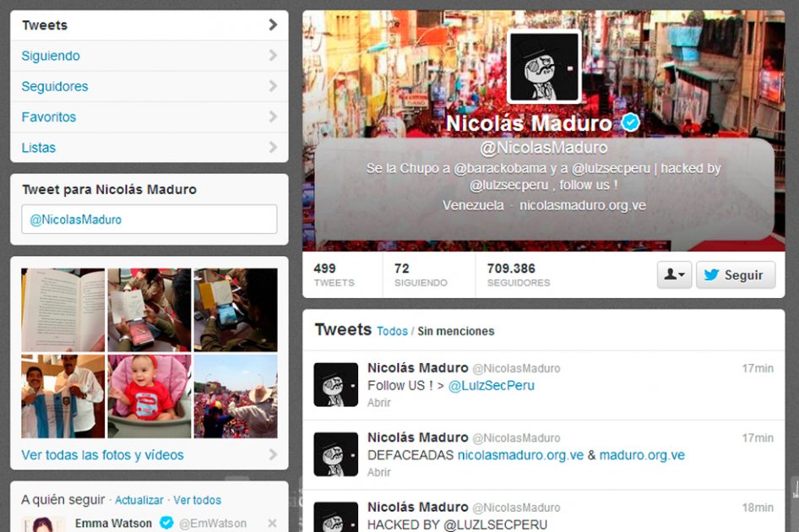The image size is (799, 532).
Task: Click avatar on DEFACEADAS tweet
Action: pos(336,454)
